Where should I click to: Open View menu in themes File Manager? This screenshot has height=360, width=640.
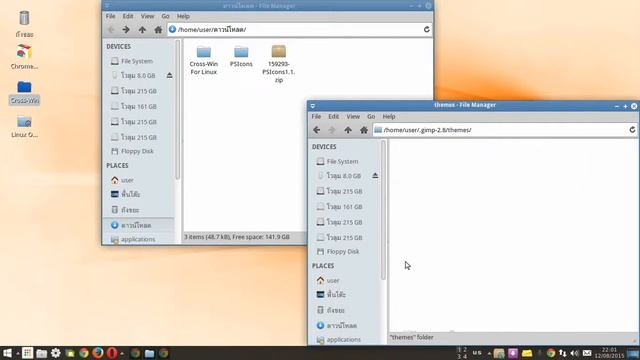[353, 116]
